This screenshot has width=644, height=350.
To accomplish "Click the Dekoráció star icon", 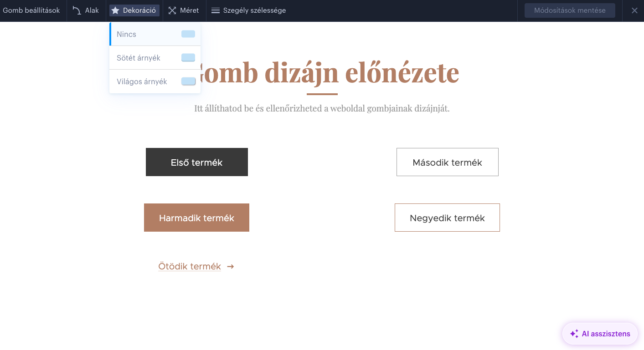I will coord(115,10).
